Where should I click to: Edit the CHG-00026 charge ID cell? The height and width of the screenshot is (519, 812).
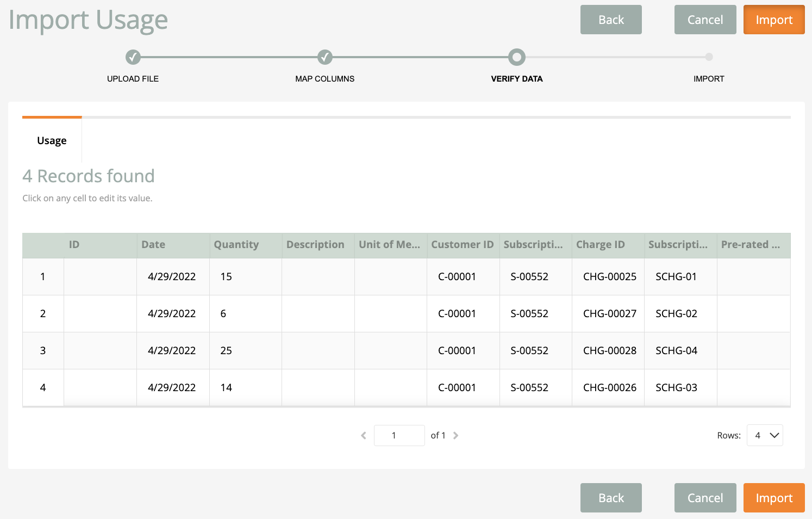(x=608, y=387)
